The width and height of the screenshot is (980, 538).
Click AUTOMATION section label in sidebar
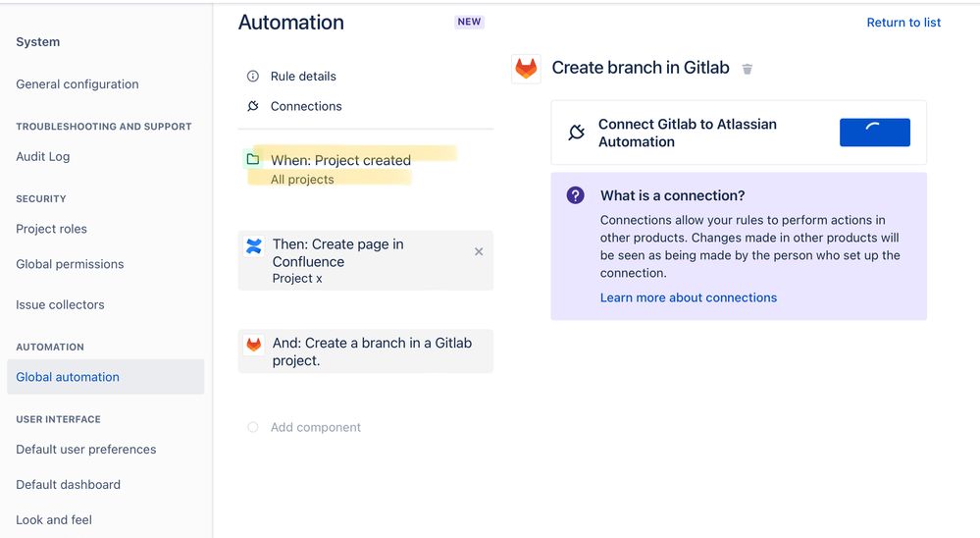pos(50,348)
